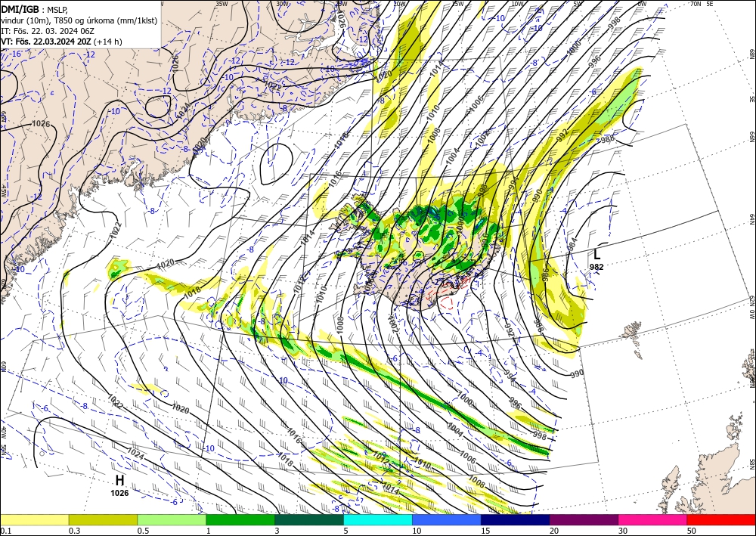The width and height of the screenshot is (756, 536).
Task: Choose the navy 15–20 legend swatch
Action: 516,519
